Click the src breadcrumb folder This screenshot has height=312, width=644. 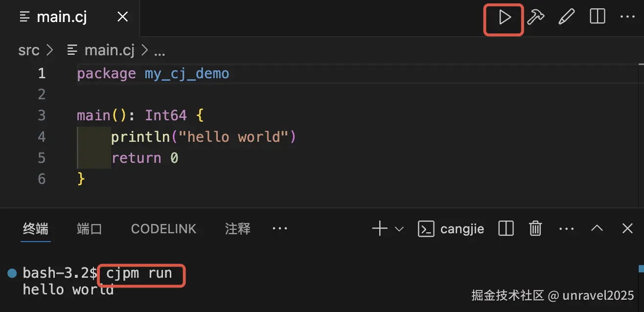pos(29,50)
